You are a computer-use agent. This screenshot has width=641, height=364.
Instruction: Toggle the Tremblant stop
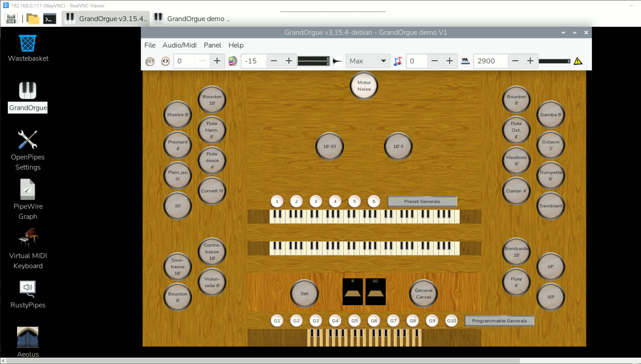551,206
